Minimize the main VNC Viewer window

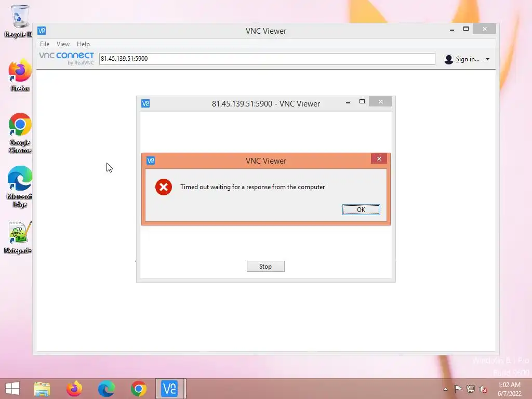pos(452,30)
